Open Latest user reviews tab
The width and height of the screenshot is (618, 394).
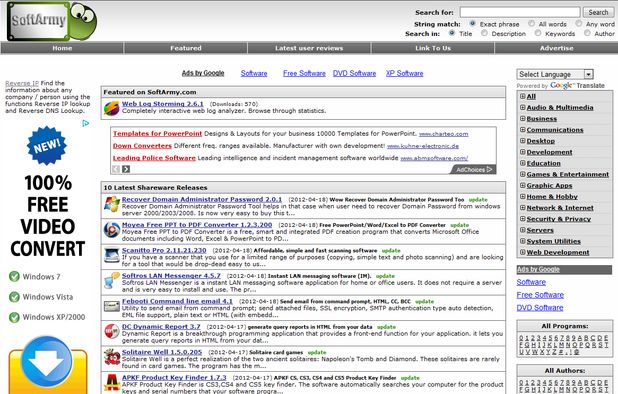tap(309, 48)
